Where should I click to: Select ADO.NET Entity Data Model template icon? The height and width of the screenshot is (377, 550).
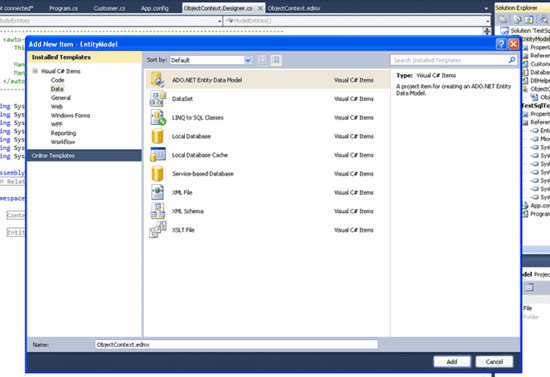pyautogui.click(x=157, y=80)
